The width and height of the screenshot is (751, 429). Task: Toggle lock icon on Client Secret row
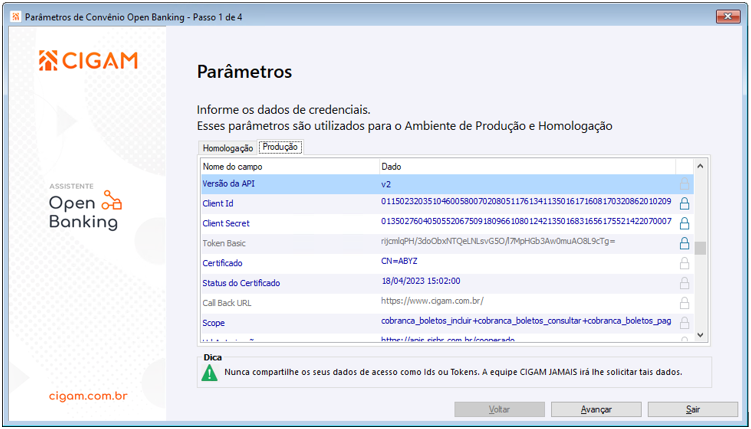pyautogui.click(x=684, y=224)
